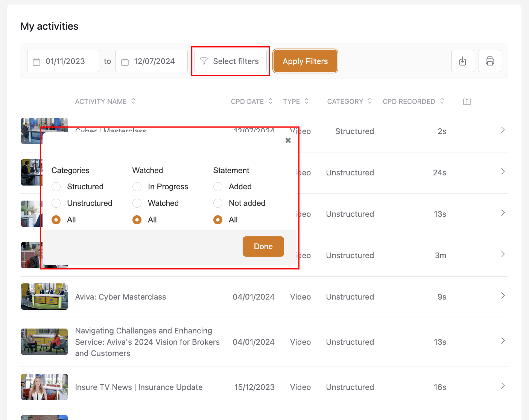Sort by CPD Date column arrows
Screen dimensions: 529x420
pyautogui.click(x=271, y=101)
